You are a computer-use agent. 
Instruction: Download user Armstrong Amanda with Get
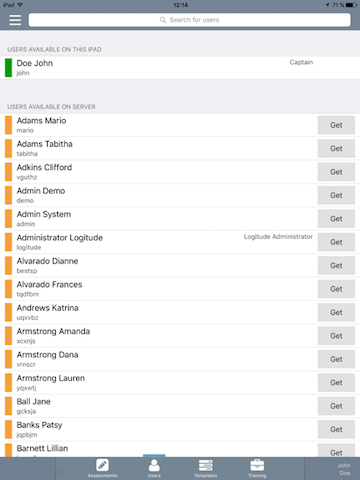(x=336, y=336)
